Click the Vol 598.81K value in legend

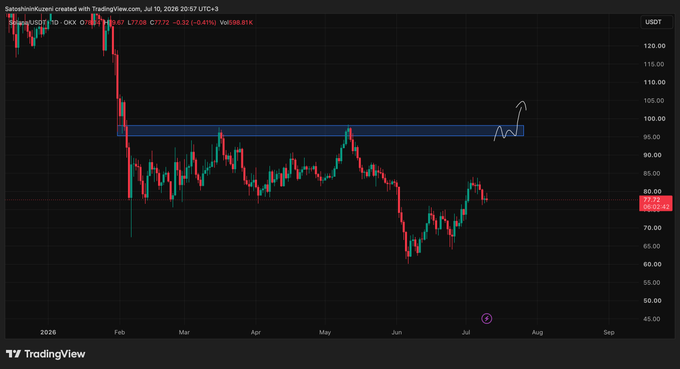[x=236, y=23]
